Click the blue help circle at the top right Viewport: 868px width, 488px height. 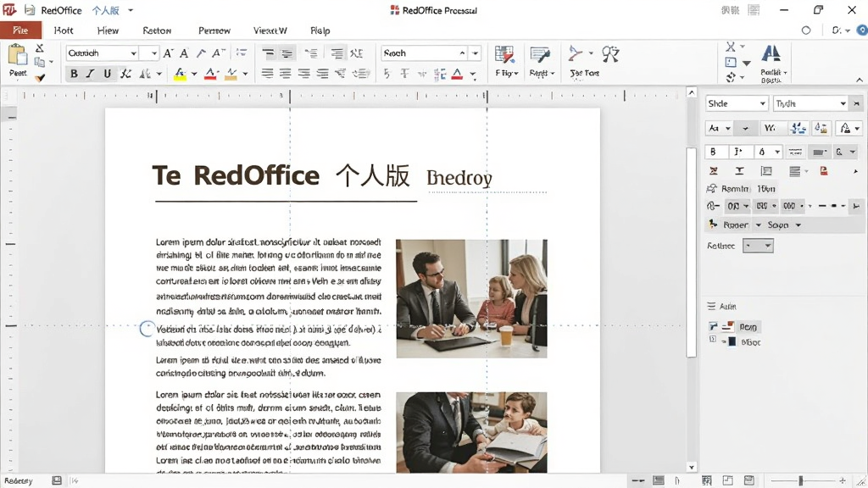coord(862,30)
